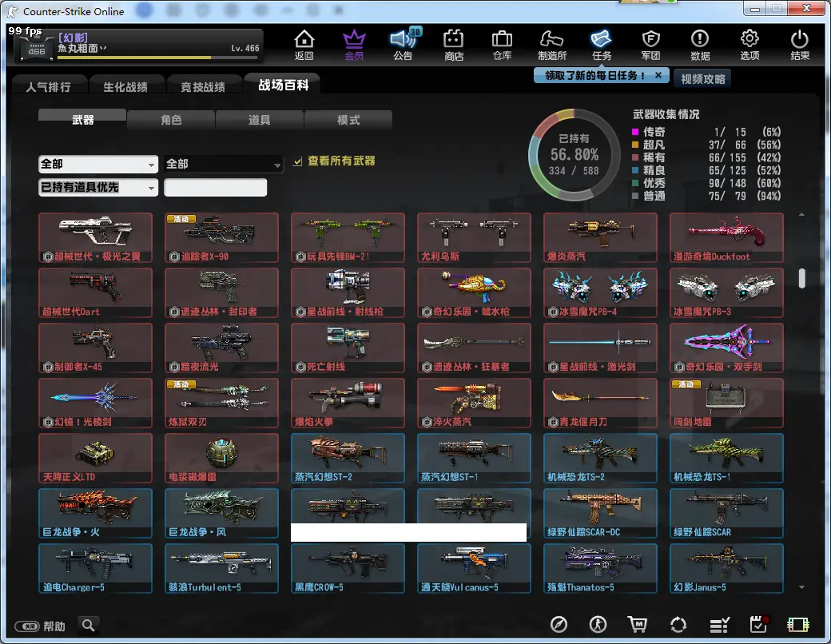Open the 数据 data icon
This screenshot has height=644, width=831.
[x=700, y=45]
